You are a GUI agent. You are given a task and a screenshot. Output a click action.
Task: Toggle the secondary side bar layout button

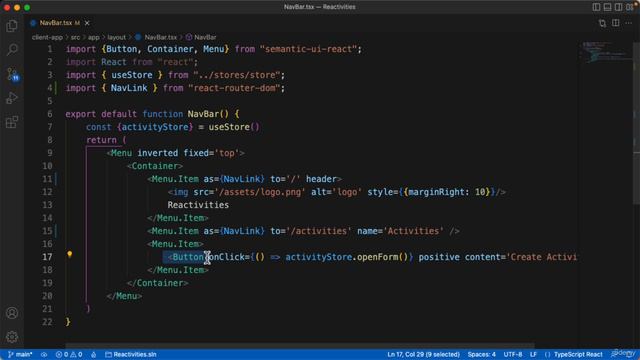pos(618,7)
